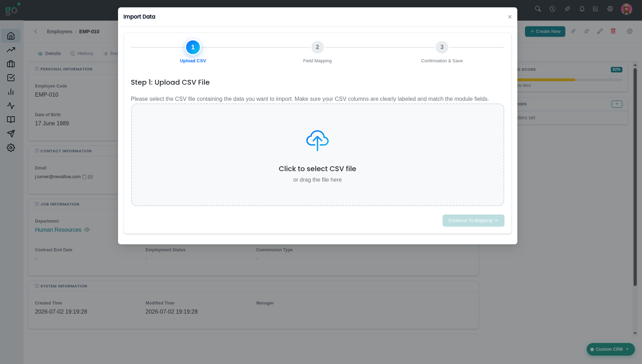Open Human Resources department link
Image resolution: width=642 pixels, height=364 pixels.
(x=58, y=230)
